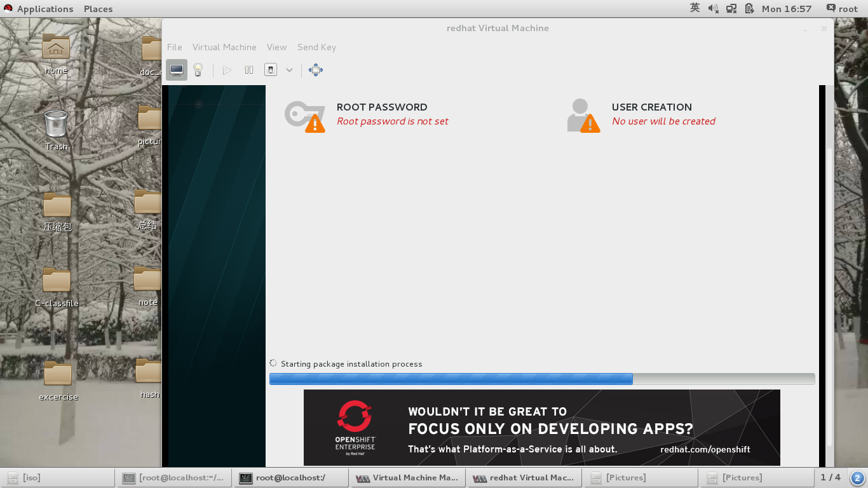Open the File menu
868x488 pixels.
[x=174, y=47]
